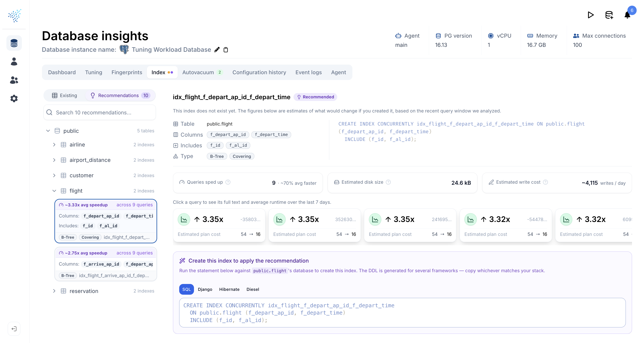Open the Agent tab

(338, 72)
